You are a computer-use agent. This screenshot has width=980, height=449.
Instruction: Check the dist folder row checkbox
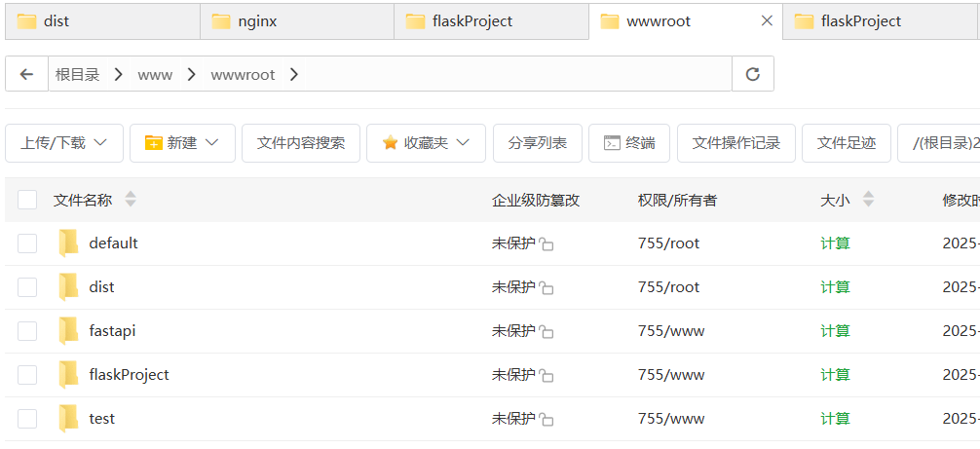27,286
